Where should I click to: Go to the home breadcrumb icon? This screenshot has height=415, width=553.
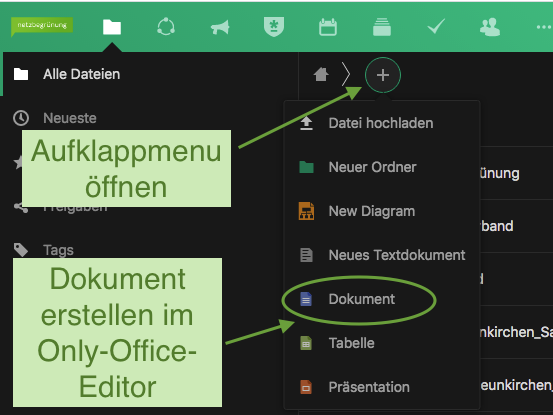[321, 74]
